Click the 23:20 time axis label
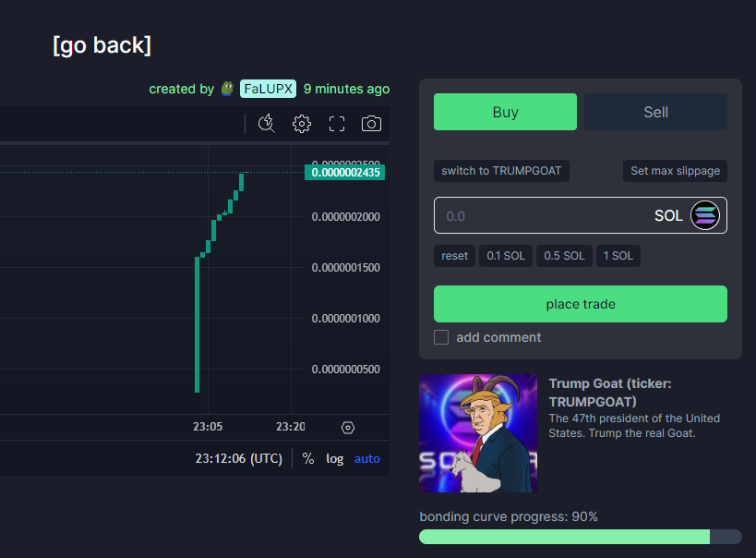756x558 pixels. click(x=290, y=427)
